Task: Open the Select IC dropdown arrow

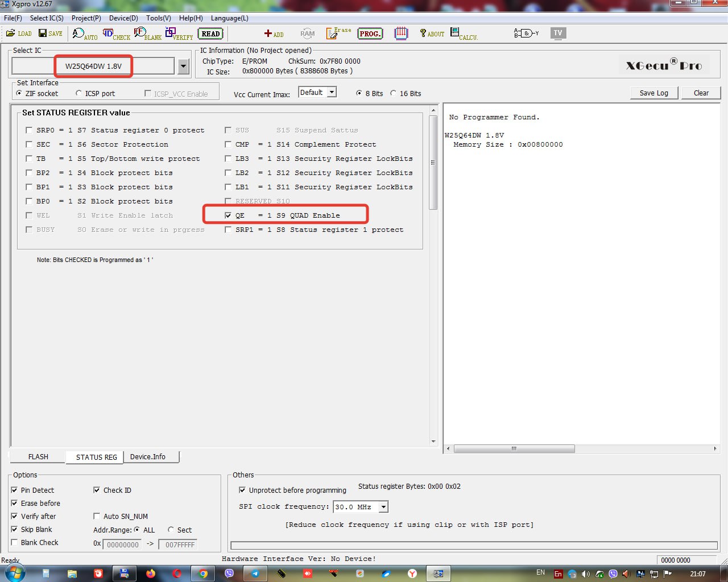Action: point(183,66)
